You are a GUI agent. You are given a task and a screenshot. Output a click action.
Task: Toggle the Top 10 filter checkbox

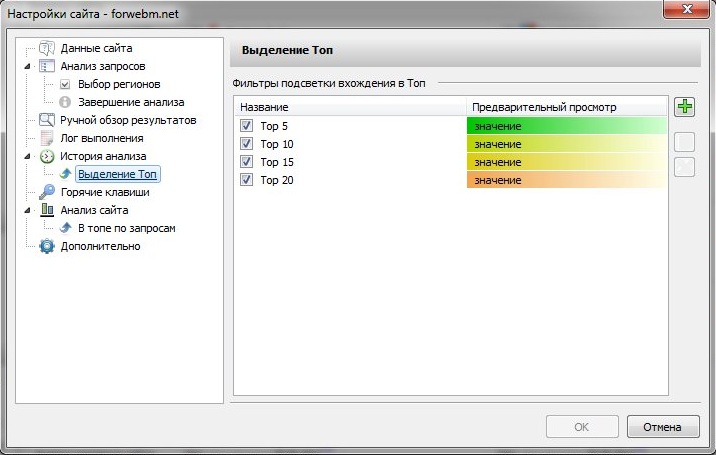coord(246,144)
